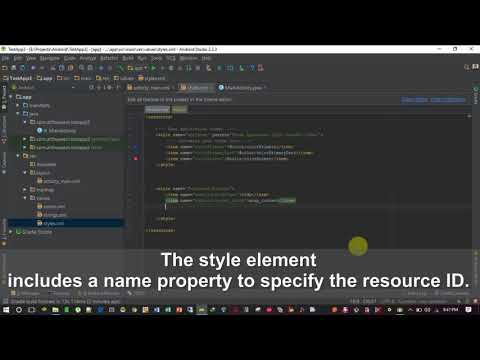Click the values breadcrumb in navigation bar

click(124, 78)
